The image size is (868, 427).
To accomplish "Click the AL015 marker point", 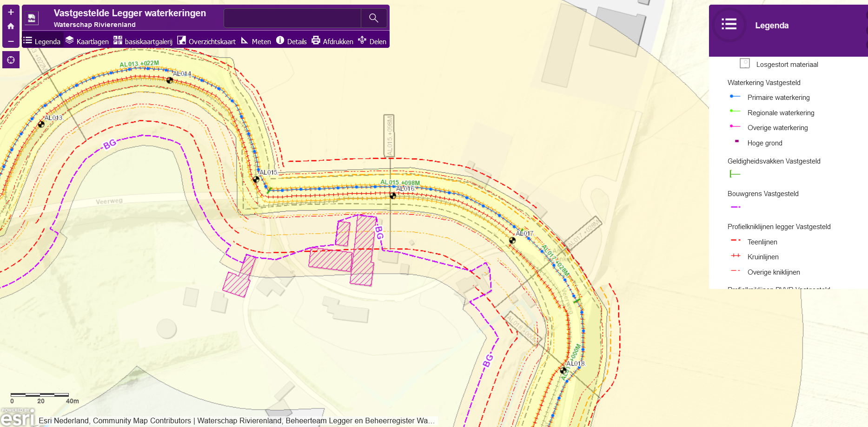I will click(256, 179).
